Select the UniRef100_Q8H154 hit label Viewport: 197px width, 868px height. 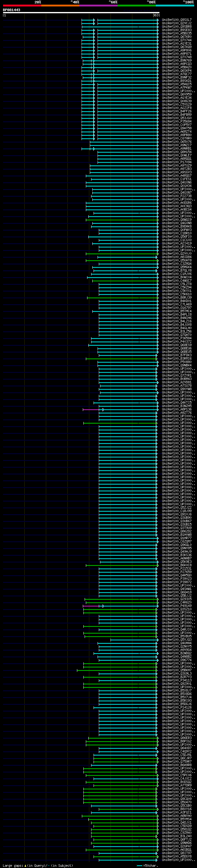pyautogui.click(x=176, y=152)
